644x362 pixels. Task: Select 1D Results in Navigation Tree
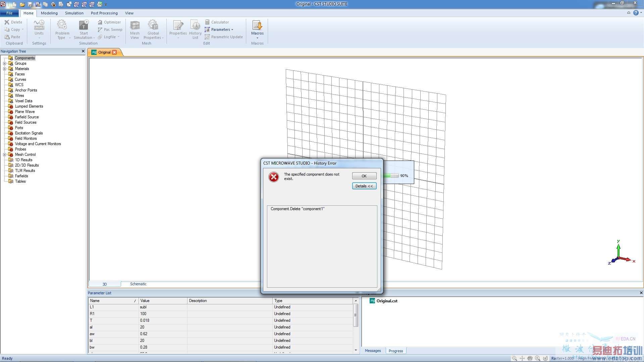(x=23, y=160)
